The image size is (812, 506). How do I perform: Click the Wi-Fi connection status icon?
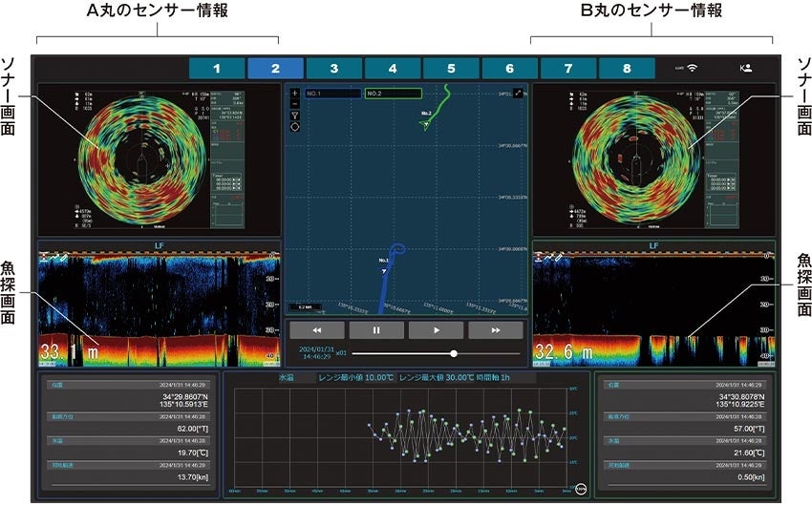692,68
